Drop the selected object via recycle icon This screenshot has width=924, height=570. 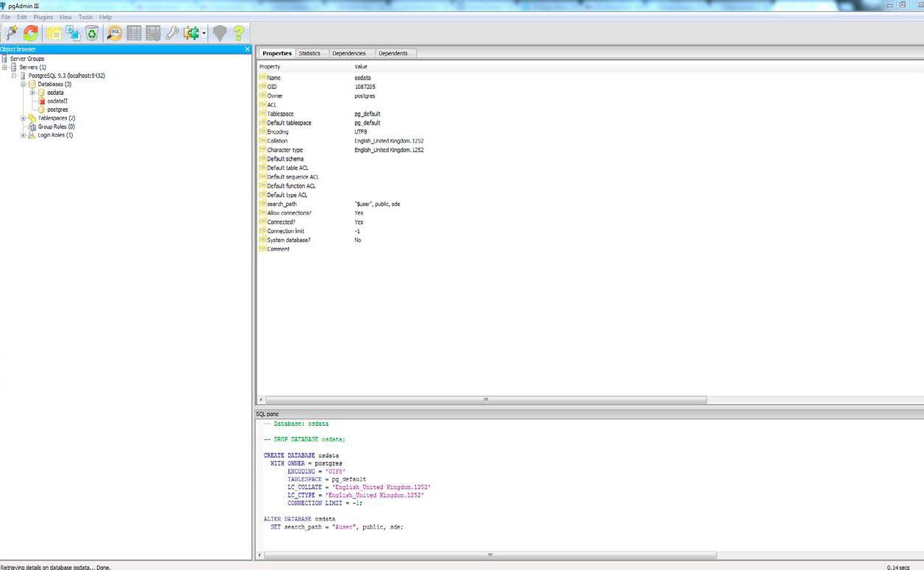pyautogui.click(x=91, y=33)
